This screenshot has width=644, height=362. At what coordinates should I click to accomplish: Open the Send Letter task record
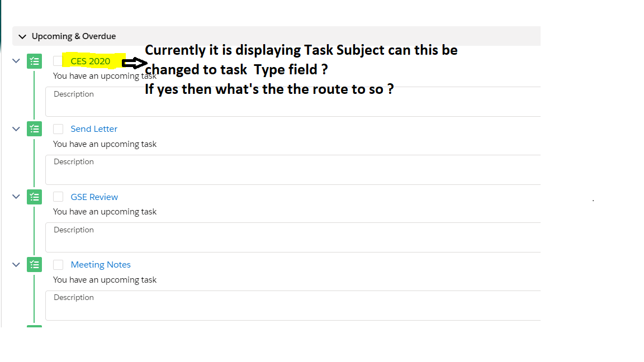pyautogui.click(x=94, y=128)
